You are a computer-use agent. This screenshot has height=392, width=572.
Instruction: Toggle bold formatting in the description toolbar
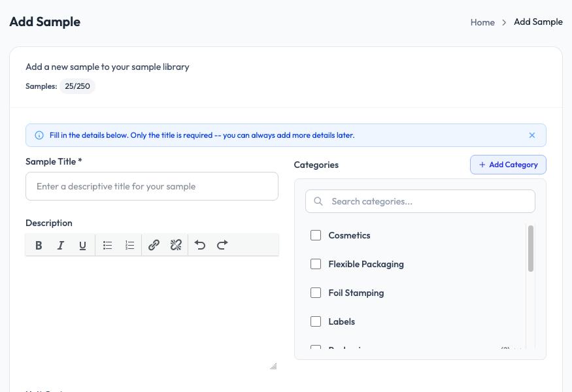pos(39,245)
